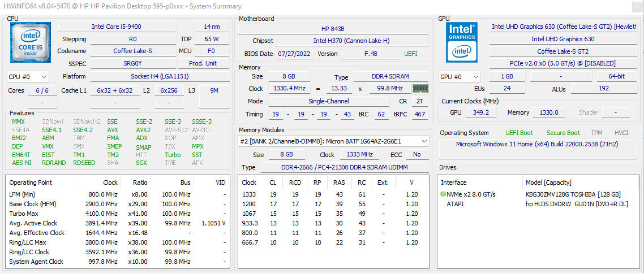Click the RAS column header
The height and width of the screenshot is (274, 644).
click(339, 182)
